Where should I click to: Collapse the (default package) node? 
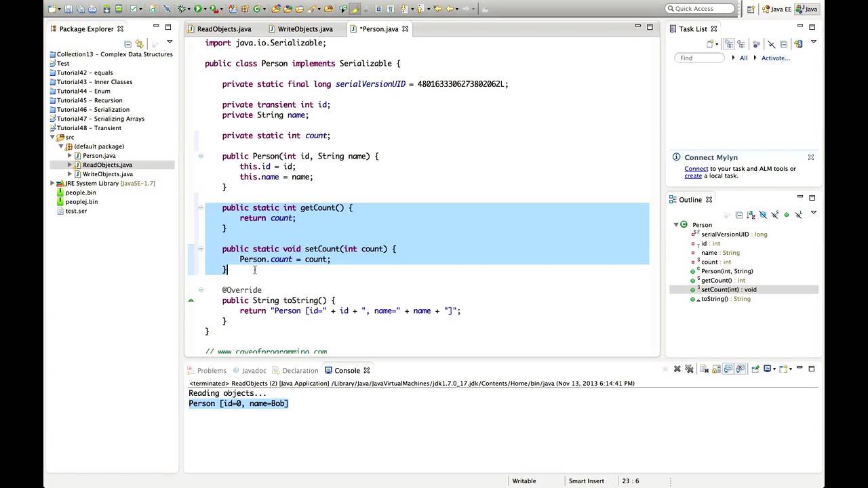[60, 146]
